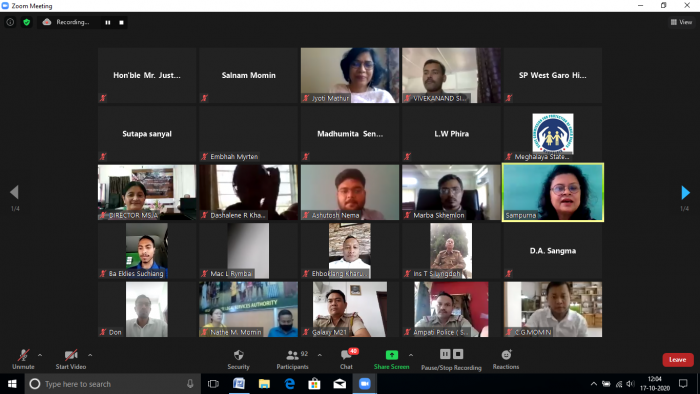Click the Zoom icon on the taskbar

pos(365,384)
